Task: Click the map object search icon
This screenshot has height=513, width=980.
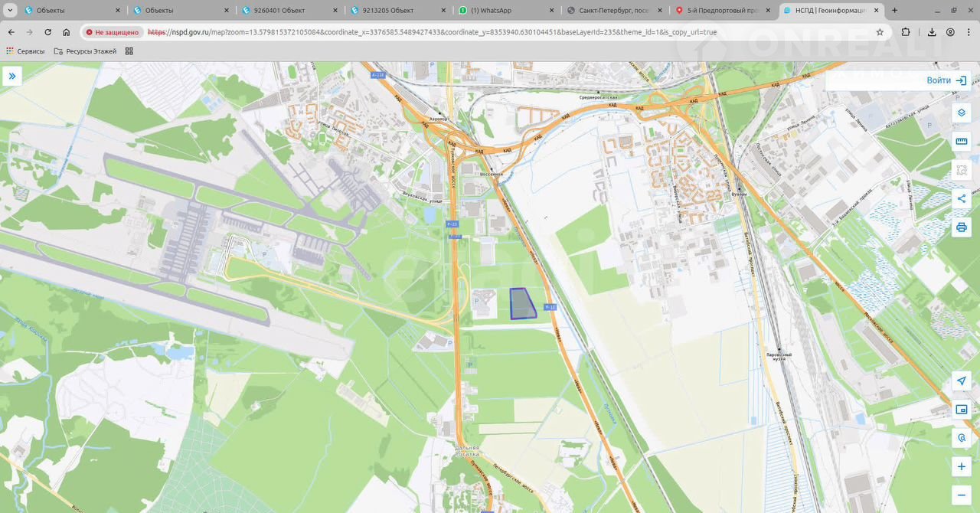Action: pyautogui.click(x=962, y=438)
